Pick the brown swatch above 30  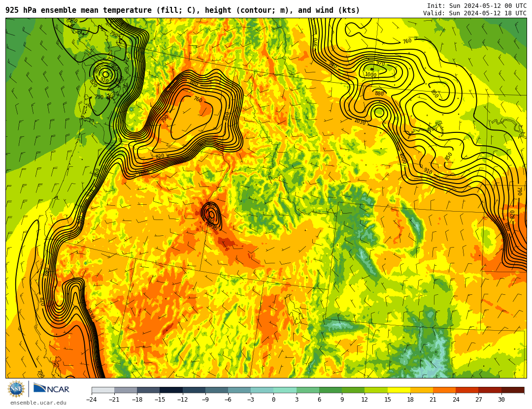(513, 390)
